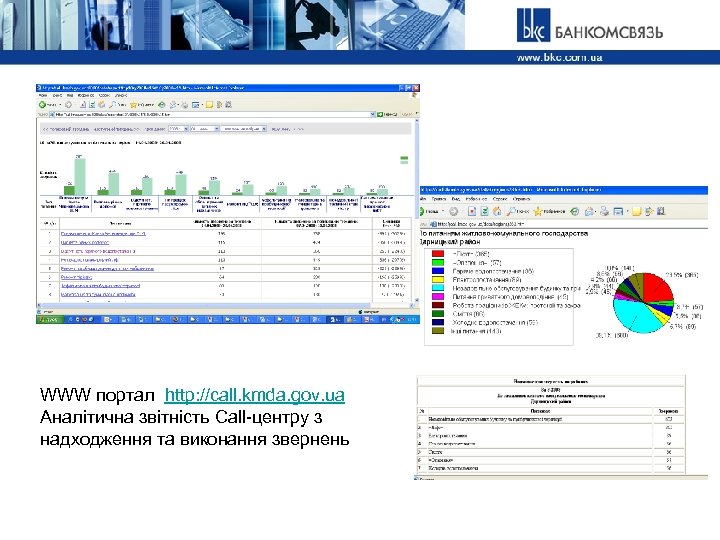Open first row link in requests table
This screenshot has width=720, height=540.
[103, 234]
